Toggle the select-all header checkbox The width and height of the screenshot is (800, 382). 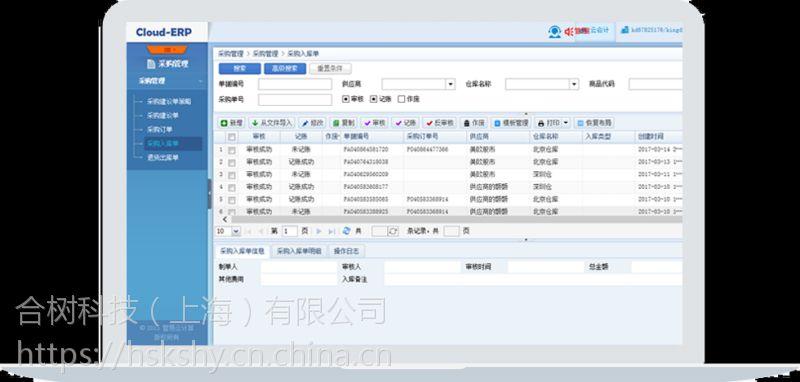click(x=232, y=137)
